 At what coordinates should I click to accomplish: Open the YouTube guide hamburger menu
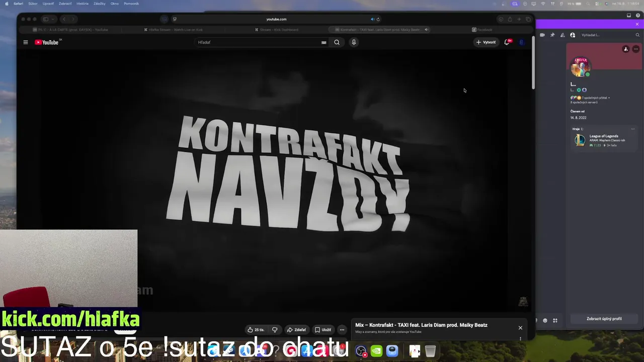[x=26, y=42]
